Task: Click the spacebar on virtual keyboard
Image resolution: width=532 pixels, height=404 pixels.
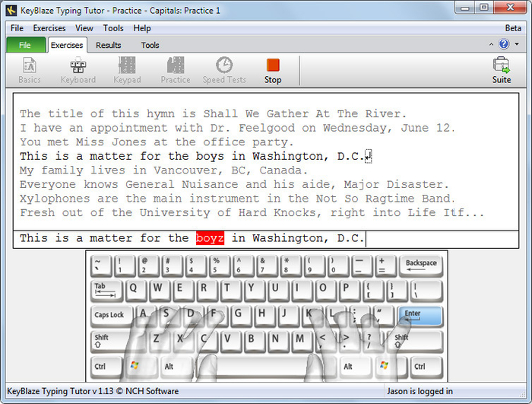Action: [x=267, y=367]
